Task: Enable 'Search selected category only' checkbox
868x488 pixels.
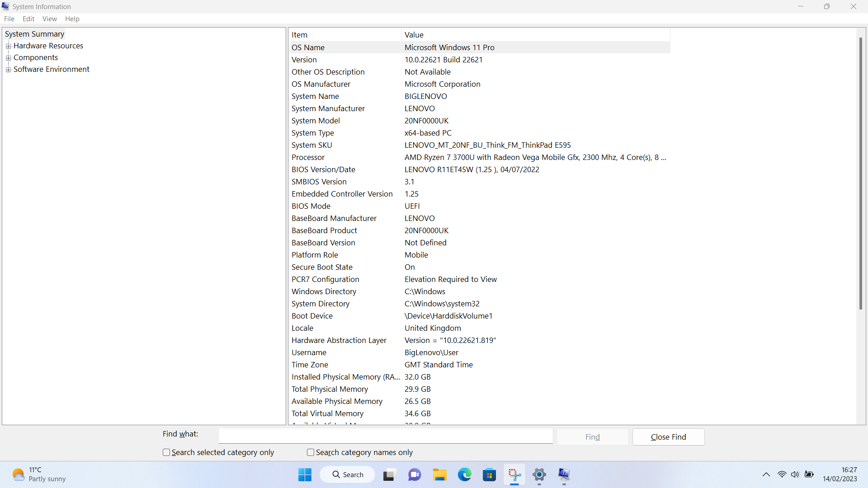Action: click(166, 452)
